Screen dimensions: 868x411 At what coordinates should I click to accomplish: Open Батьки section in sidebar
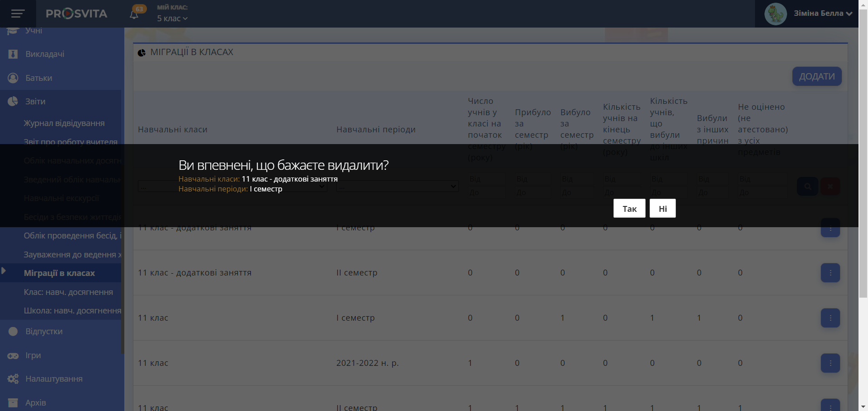pyautogui.click(x=39, y=78)
